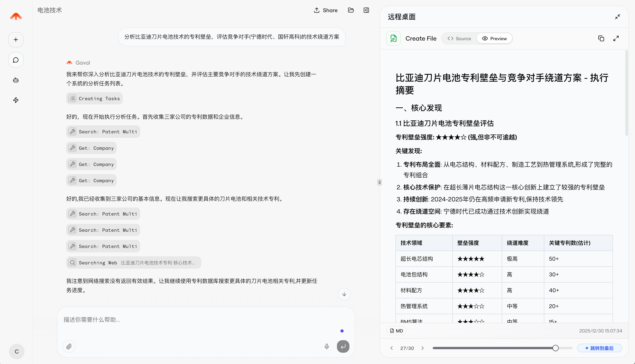Collapse the remote desktop panel
This screenshot has height=364, width=635.
pyautogui.click(x=618, y=17)
